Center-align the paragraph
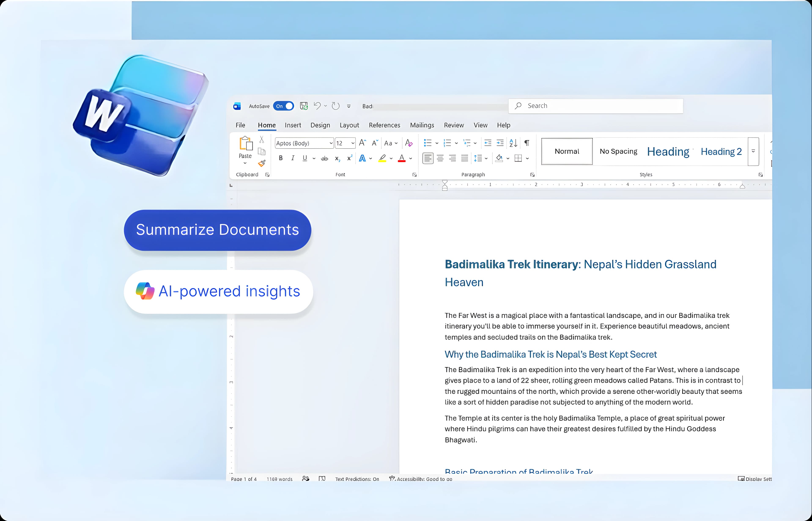Screen dimensions: 812x521 point(440,158)
